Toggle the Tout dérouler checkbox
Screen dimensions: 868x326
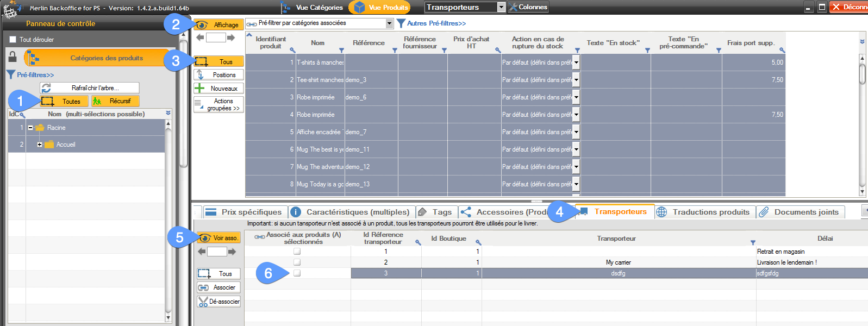coord(13,40)
